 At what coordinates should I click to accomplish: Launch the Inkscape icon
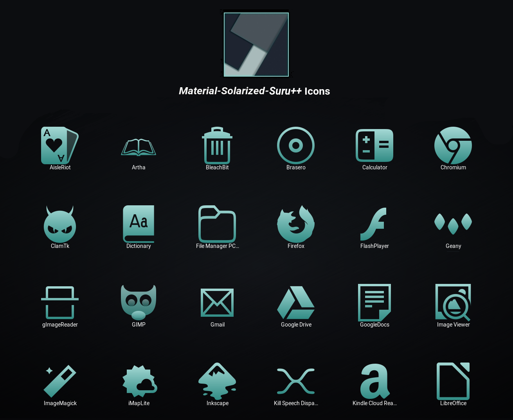click(217, 381)
